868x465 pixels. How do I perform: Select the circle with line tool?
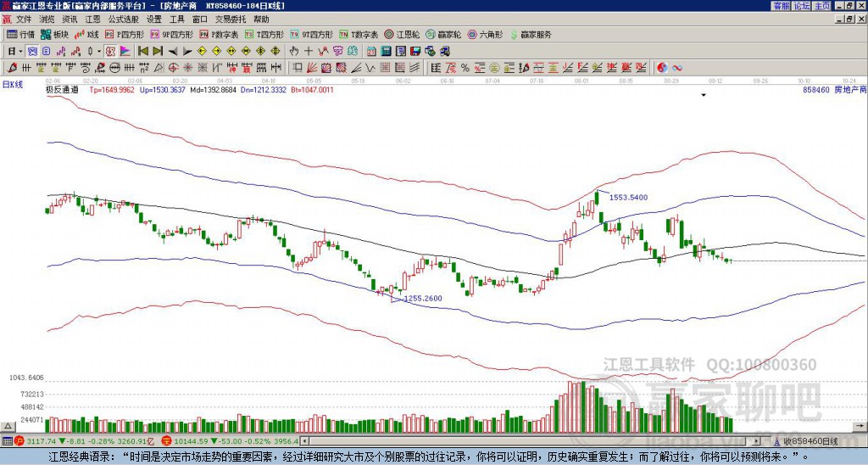point(114,68)
